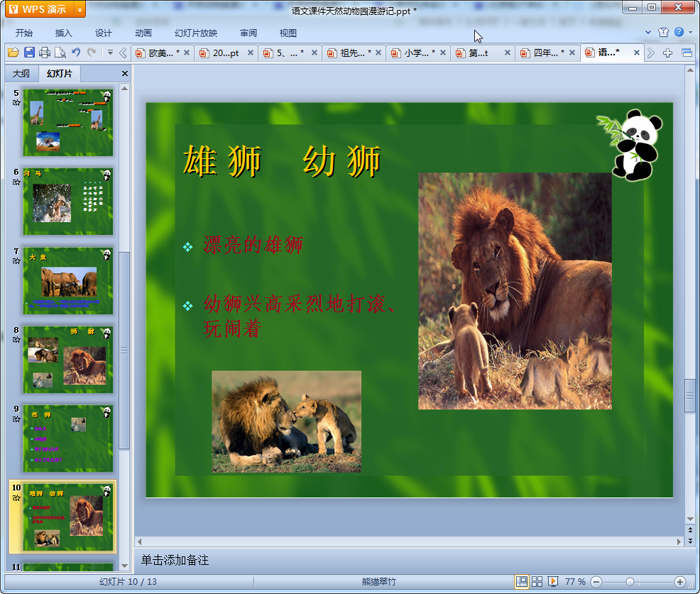Click the panda clipart image

pyautogui.click(x=630, y=145)
